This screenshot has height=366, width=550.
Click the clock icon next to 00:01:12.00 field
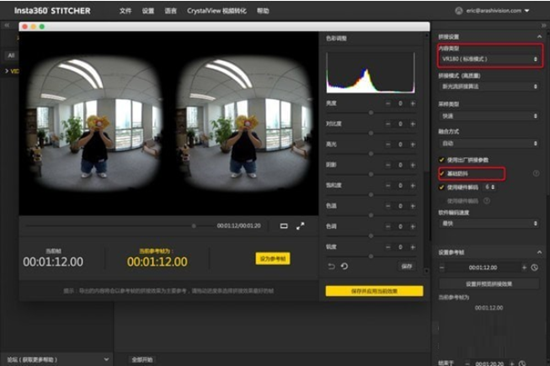pyautogui.click(x=534, y=267)
